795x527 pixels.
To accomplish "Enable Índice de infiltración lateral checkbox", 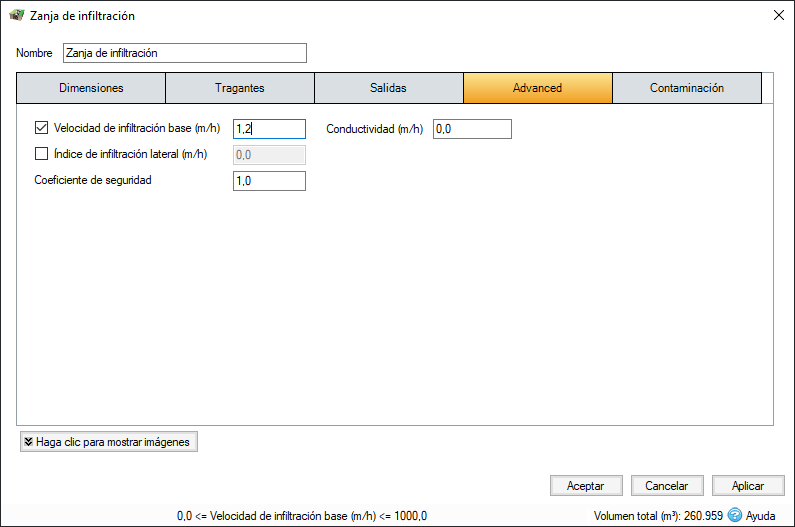I will click(42, 154).
